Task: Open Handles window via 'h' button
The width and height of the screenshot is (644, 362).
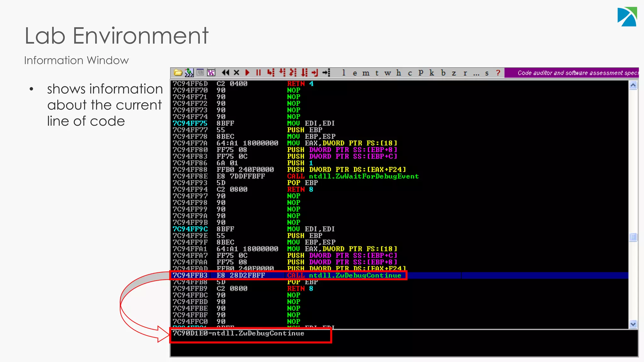Action: coord(399,73)
